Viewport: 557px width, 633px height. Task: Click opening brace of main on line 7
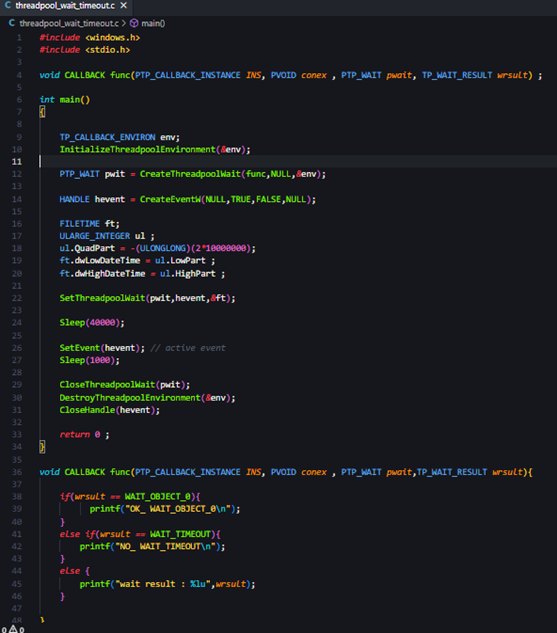coord(42,112)
